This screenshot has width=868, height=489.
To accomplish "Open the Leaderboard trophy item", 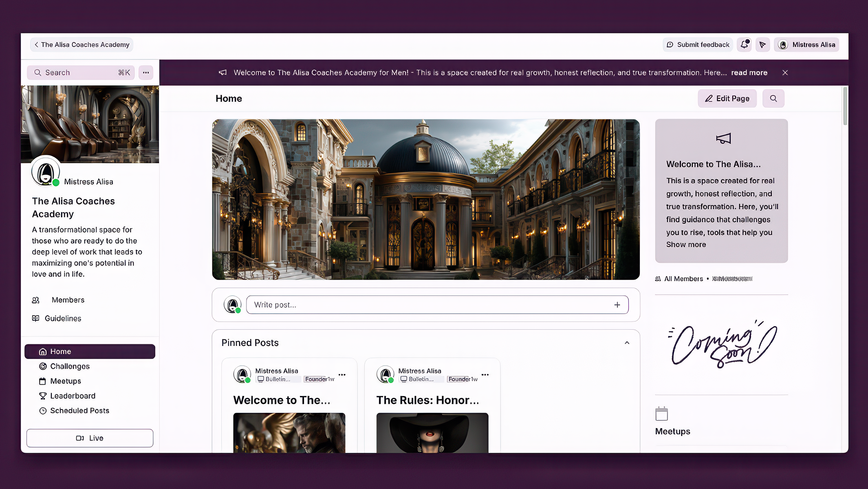I will (x=73, y=396).
